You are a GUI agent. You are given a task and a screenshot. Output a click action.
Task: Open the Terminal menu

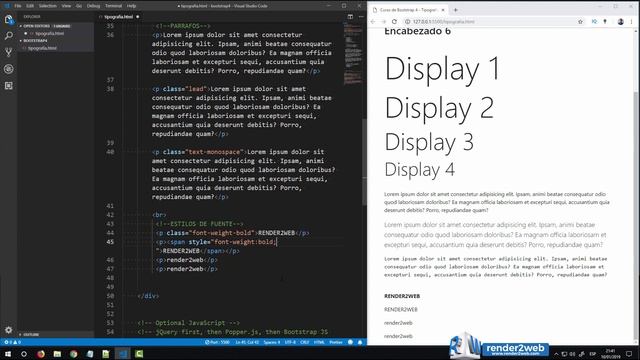pos(113,6)
